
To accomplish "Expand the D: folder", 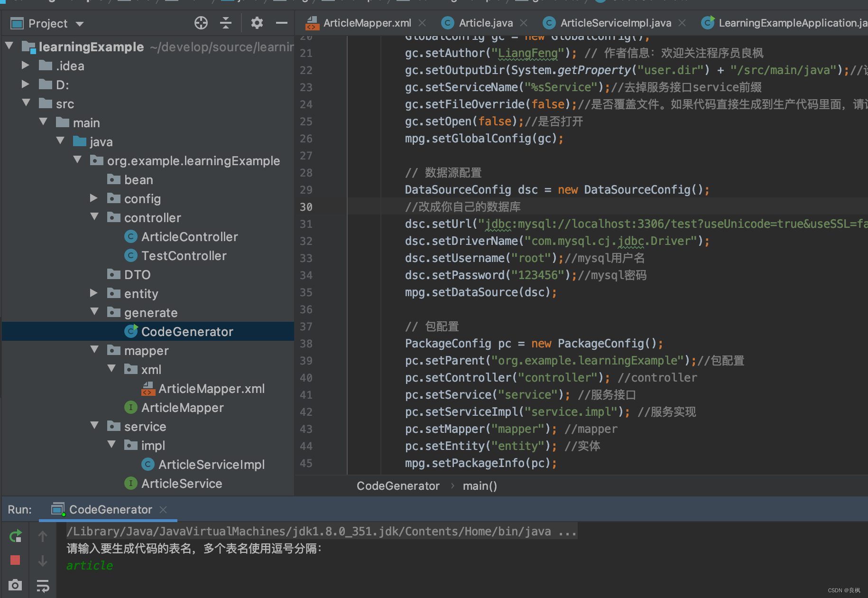I will tap(26, 84).
